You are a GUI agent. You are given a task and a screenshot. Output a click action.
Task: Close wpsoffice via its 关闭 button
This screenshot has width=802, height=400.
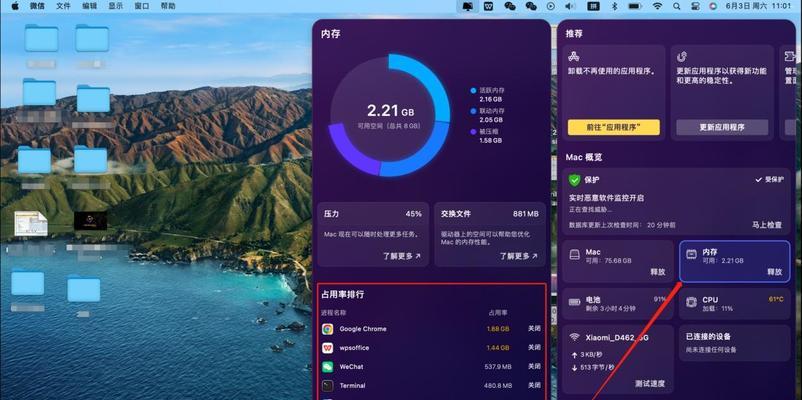click(534, 348)
